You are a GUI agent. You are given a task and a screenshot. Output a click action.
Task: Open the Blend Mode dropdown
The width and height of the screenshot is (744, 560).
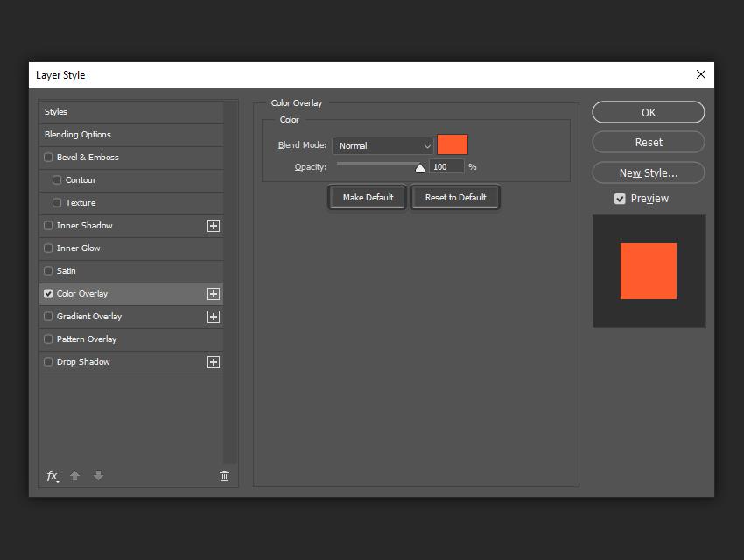point(383,145)
